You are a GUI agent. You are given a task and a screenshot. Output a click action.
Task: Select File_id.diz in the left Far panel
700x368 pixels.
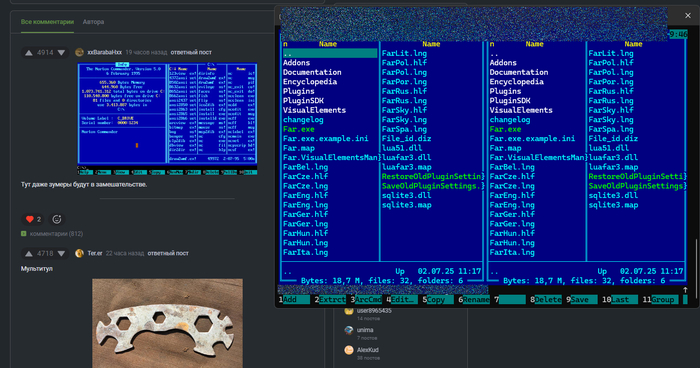[406, 138]
